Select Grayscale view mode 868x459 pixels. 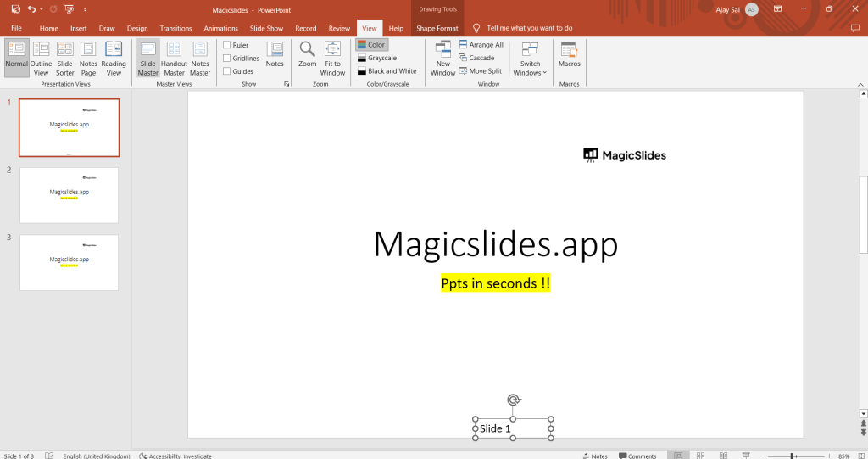point(377,58)
